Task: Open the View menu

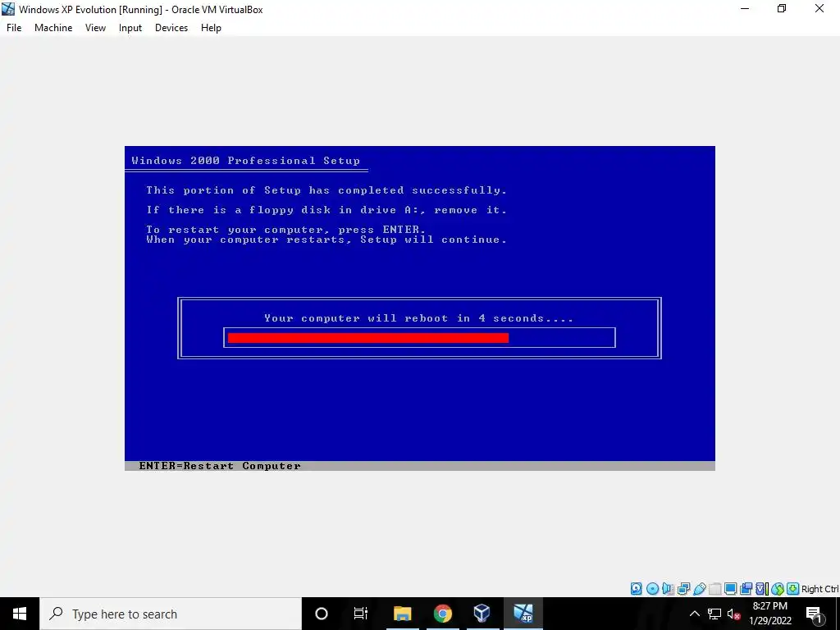Action: [x=95, y=28]
